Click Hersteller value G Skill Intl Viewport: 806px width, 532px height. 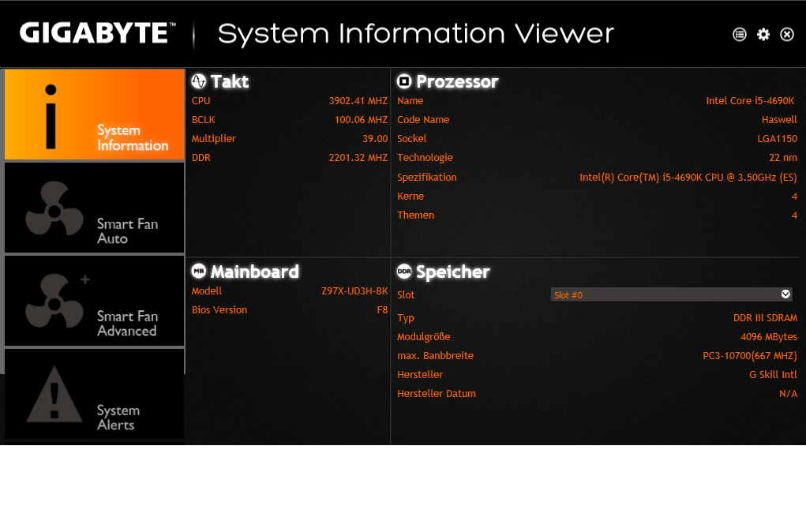coord(773,375)
